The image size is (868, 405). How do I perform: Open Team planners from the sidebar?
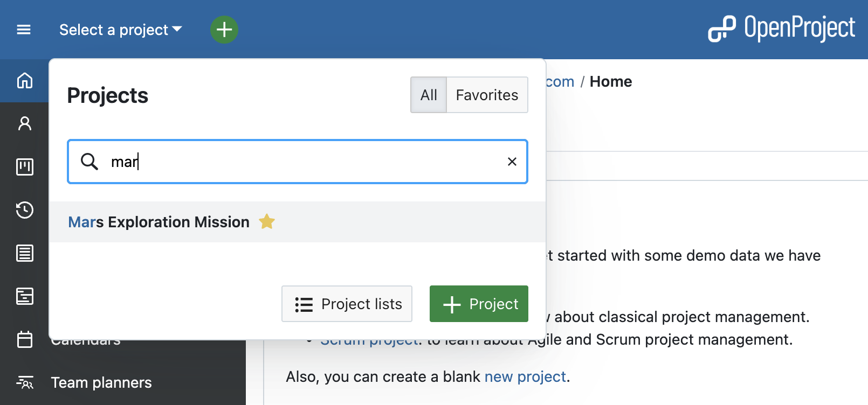(x=101, y=383)
